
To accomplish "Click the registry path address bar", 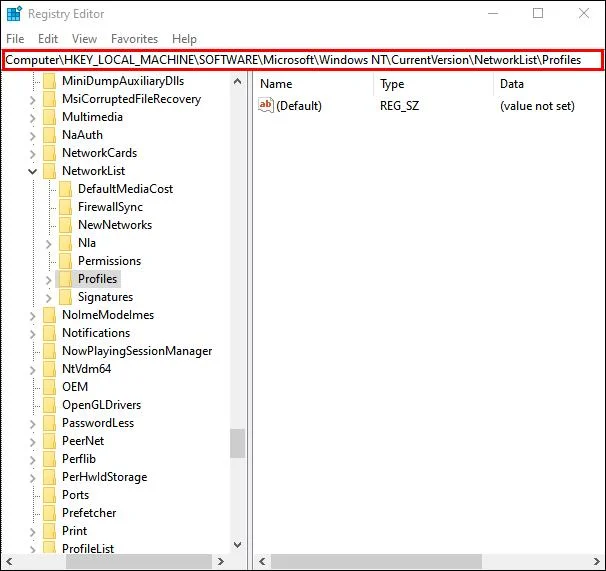I will click(x=302, y=60).
